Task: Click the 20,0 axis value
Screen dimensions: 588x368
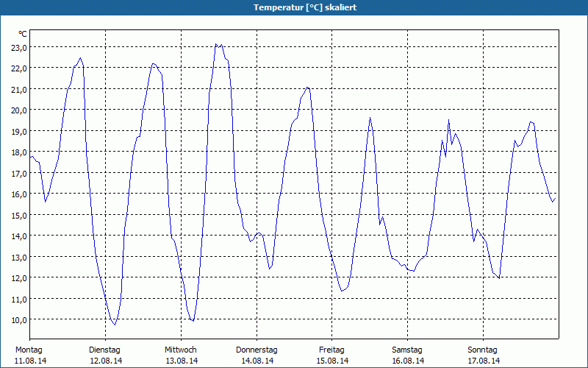Action: click(x=19, y=110)
